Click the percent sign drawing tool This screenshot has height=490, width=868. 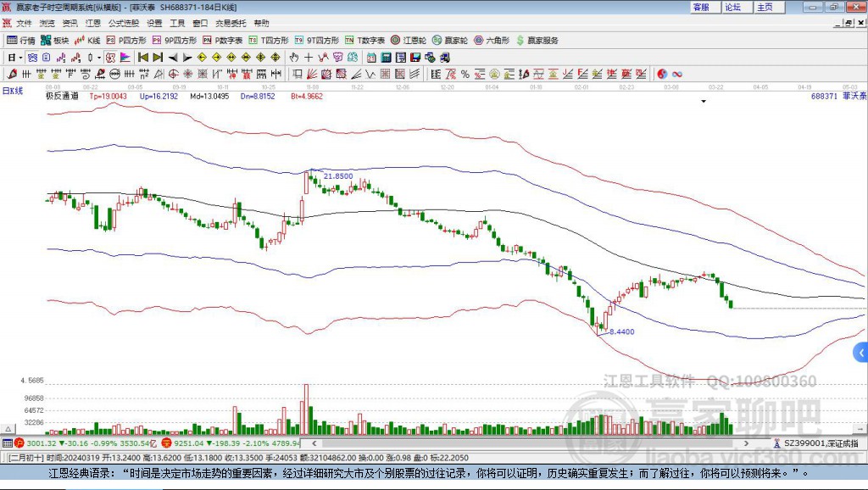465,74
